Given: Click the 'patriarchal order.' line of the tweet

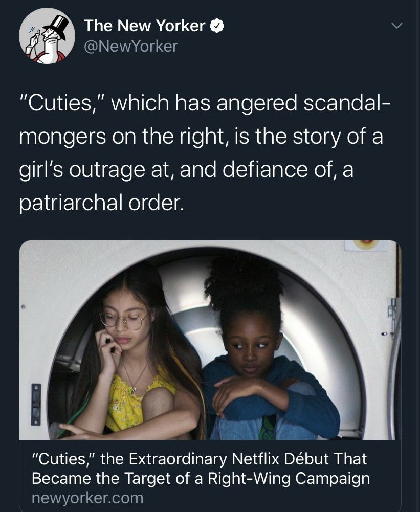Looking at the screenshot, I should click(x=101, y=203).
